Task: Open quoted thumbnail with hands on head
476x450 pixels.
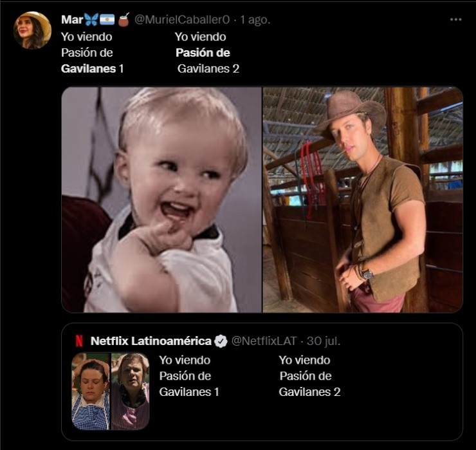Action: tap(91, 391)
